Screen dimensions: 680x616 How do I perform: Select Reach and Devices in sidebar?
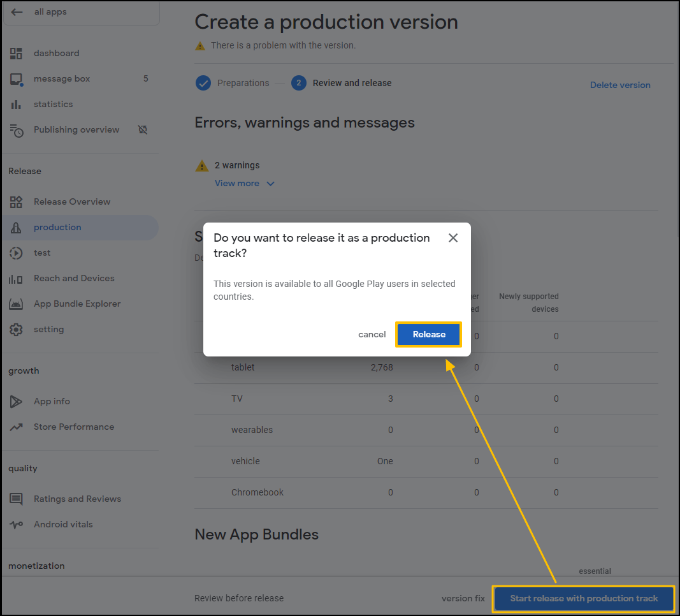[x=74, y=279]
